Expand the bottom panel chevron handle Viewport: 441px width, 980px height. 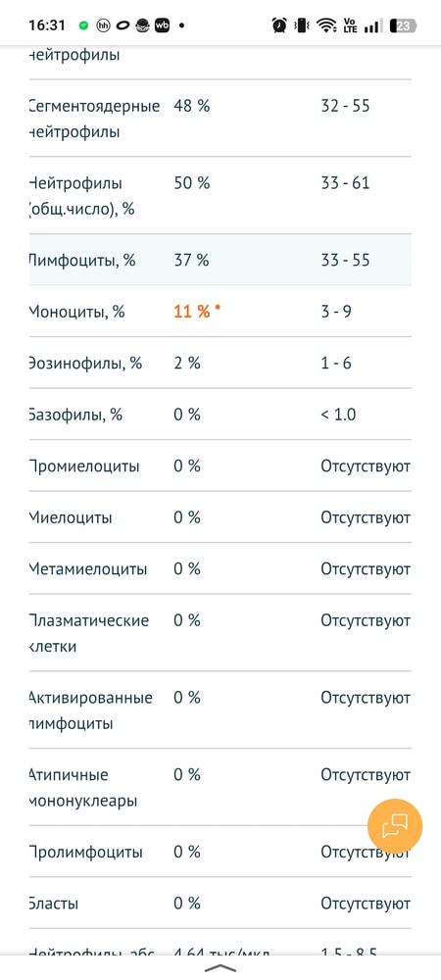point(220,968)
